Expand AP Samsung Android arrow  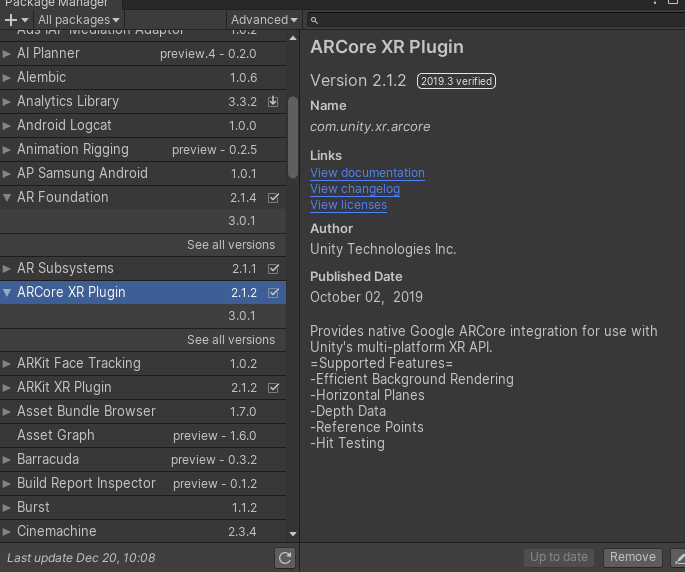[x=7, y=174]
